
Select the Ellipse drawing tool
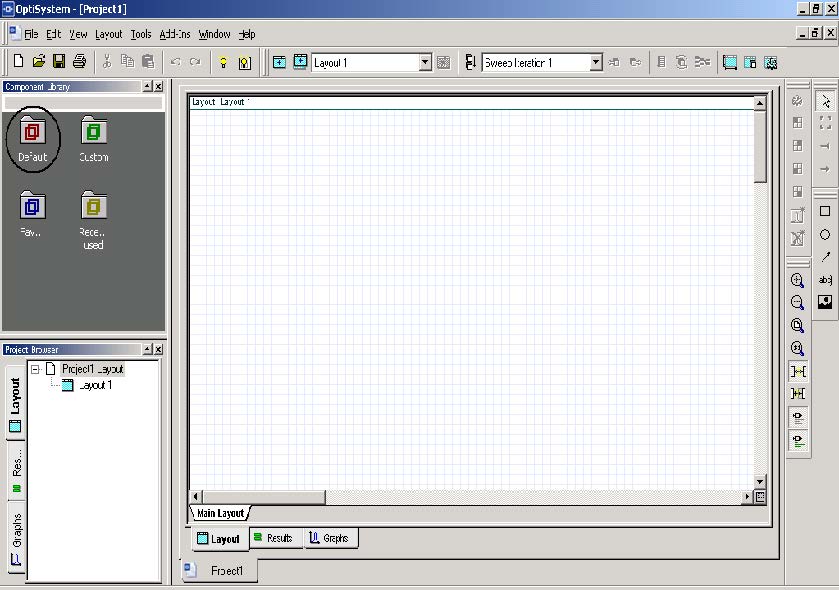826,233
